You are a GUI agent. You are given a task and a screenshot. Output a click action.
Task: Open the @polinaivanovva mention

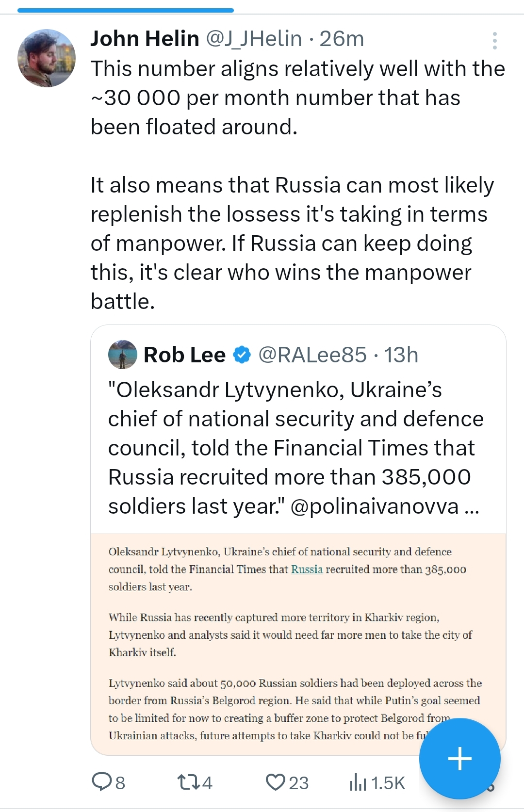(374, 506)
